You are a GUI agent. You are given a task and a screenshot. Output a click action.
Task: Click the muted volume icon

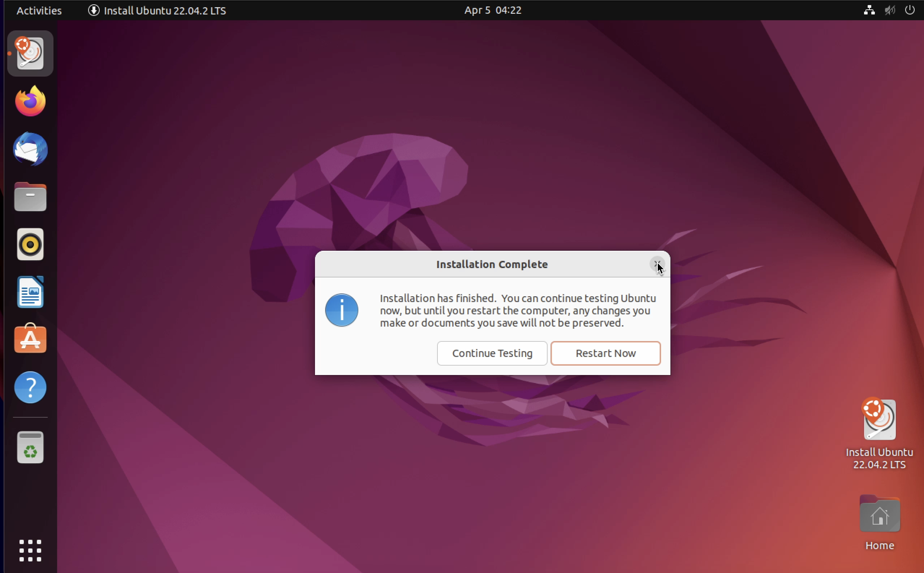coord(890,10)
